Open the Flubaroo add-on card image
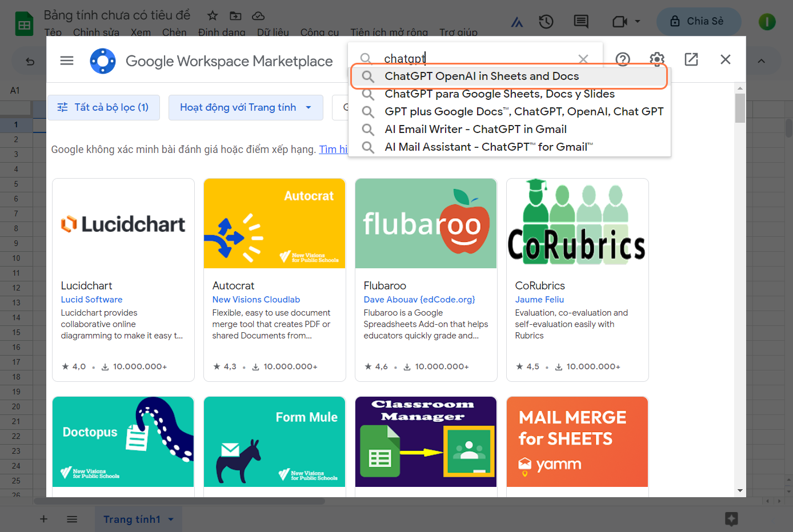 point(426,223)
